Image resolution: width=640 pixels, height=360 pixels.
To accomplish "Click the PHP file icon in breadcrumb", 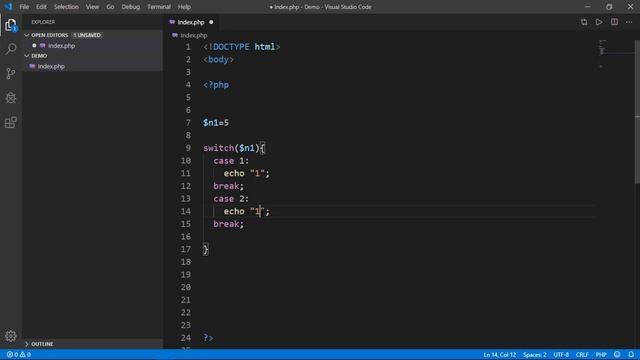I will [175, 36].
